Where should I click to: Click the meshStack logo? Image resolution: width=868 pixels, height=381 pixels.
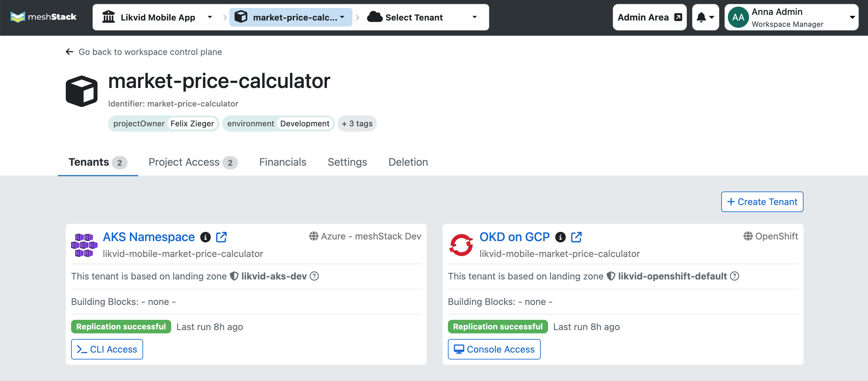tap(44, 17)
